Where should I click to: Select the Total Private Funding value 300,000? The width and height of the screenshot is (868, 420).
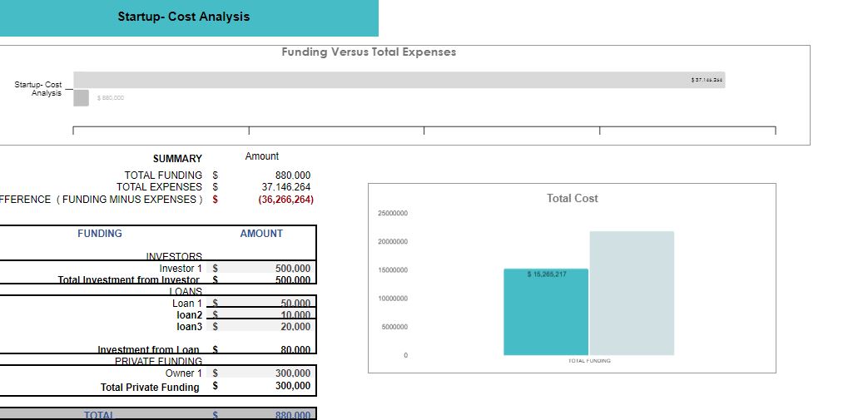[x=293, y=386]
